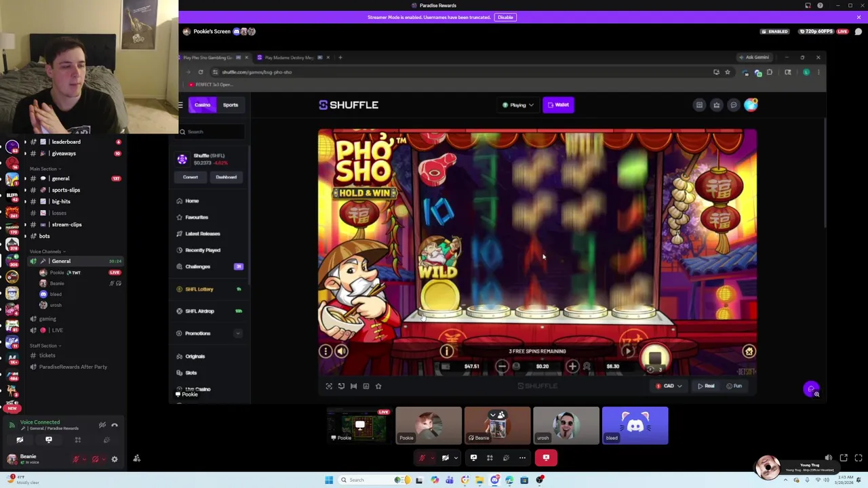Click the SHFL Convert button
868x488 pixels.
click(190, 178)
